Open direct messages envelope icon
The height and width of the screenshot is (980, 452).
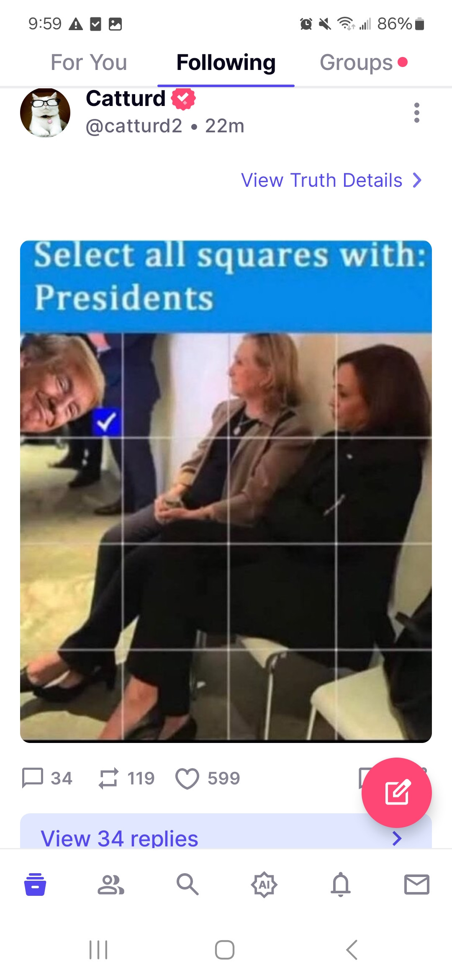pyautogui.click(x=417, y=884)
